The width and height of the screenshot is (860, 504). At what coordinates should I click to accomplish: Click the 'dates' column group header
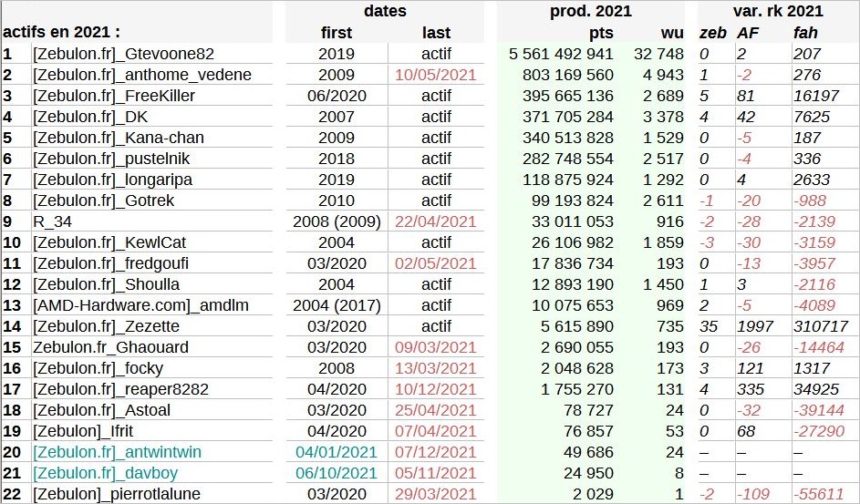(x=385, y=11)
